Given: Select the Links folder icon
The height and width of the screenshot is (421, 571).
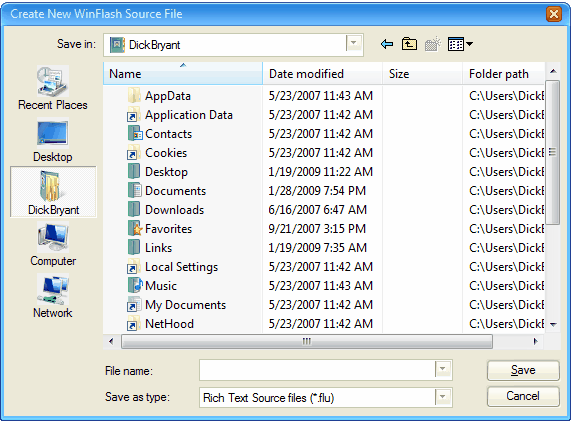Looking at the screenshot, I should 134,247.
